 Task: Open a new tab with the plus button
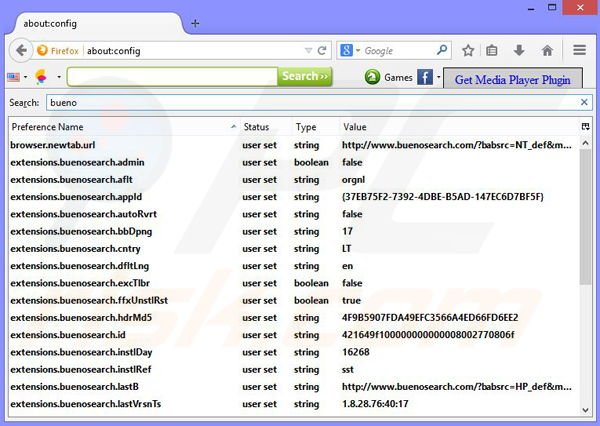pos(195,24)
